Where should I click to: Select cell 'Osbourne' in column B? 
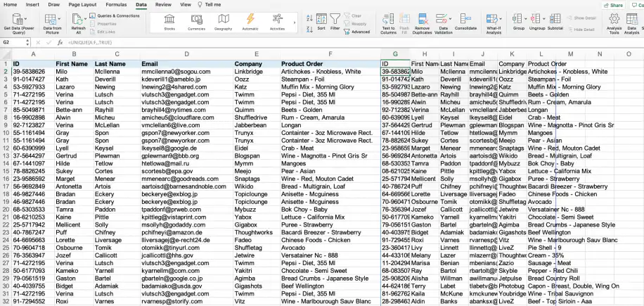click(74, 248)
